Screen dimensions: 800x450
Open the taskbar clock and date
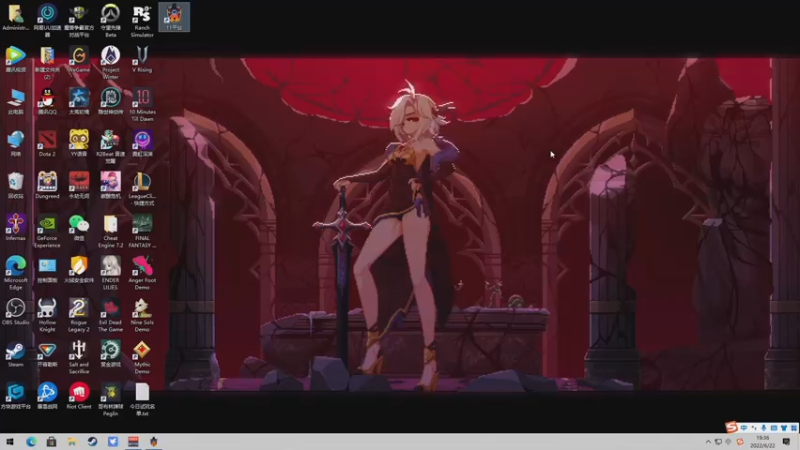click(762, 442)
